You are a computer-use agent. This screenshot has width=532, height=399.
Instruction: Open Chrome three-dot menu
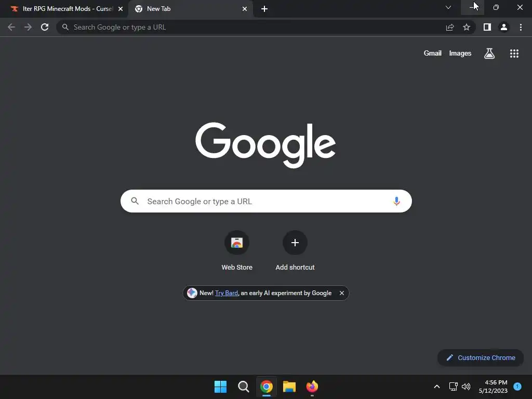521,27
